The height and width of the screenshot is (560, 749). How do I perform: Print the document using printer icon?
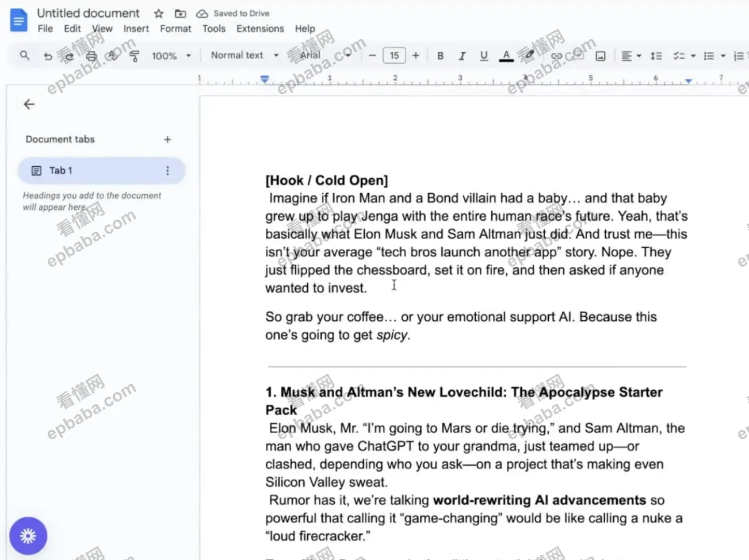tap(91, 56)
